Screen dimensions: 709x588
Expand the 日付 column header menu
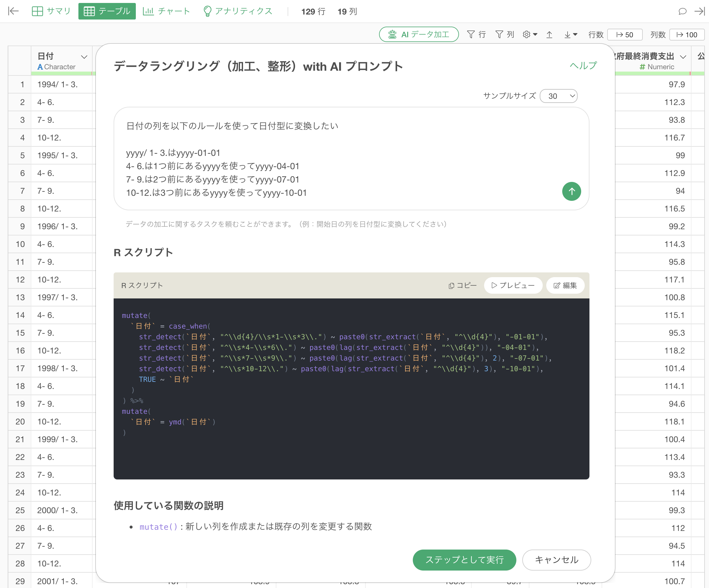coord(84,57)
